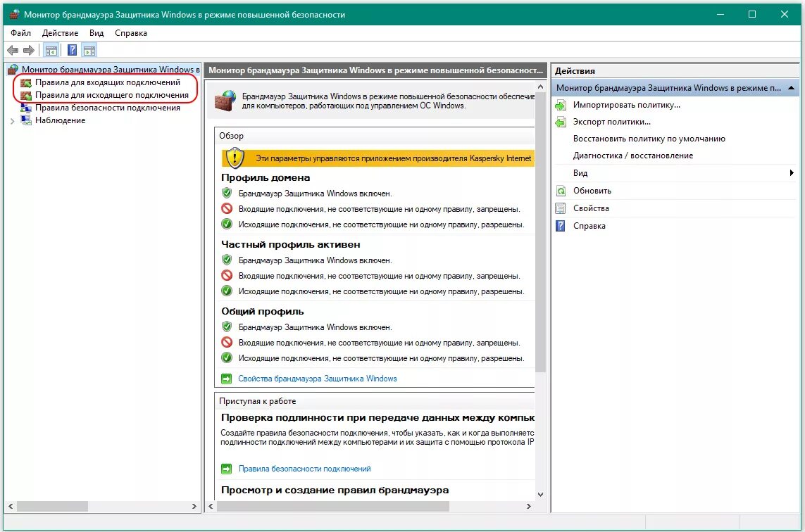Click Импортировать политику action
Viewport: 805px width, 532px height.
tap(626, 105)
